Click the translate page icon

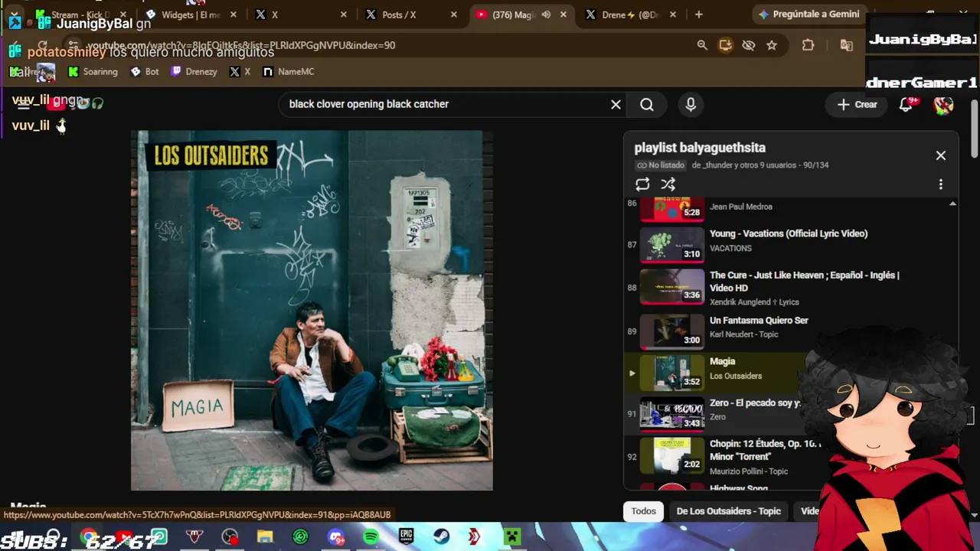tap(846, 45)
